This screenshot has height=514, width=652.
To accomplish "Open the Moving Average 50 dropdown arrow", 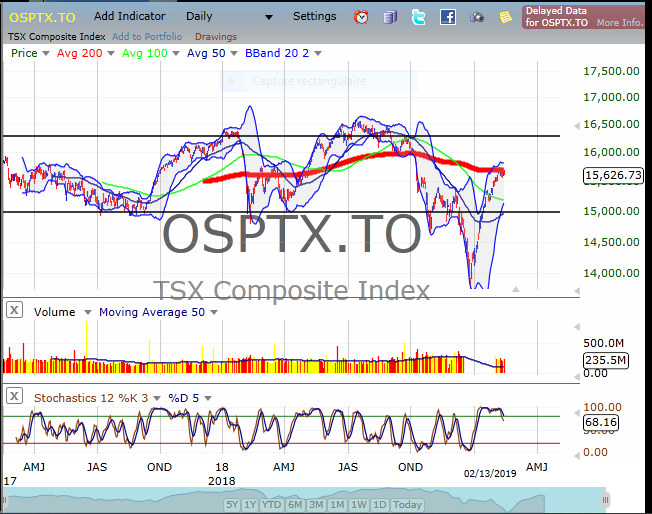I will (214, 312).
